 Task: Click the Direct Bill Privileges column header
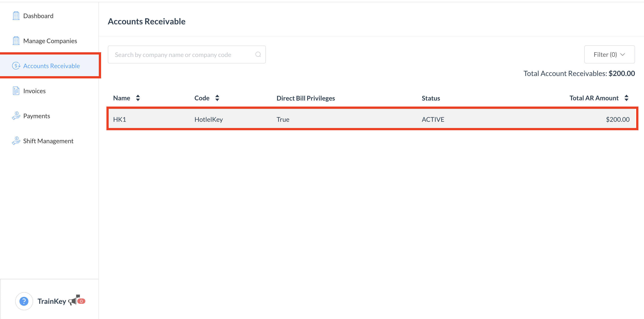point(305,98)
